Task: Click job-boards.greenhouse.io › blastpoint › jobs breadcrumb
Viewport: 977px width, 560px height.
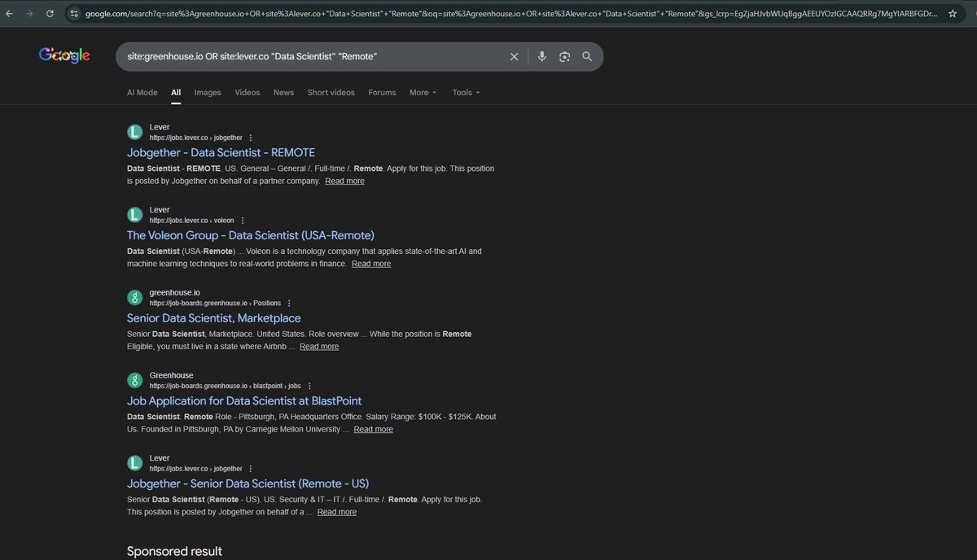Action: (226, 386)
